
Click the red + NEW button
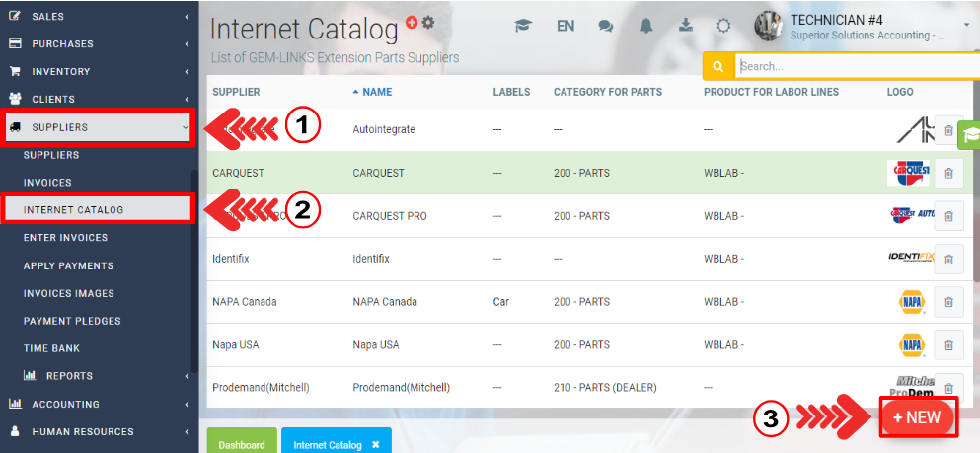click(x=917, y=417)
